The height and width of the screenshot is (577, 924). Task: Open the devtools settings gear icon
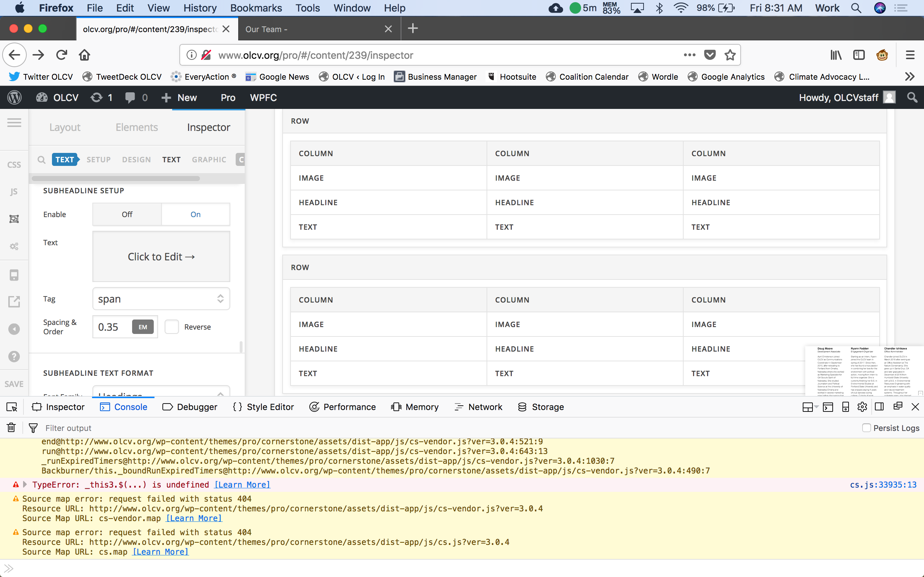[862, 407]
